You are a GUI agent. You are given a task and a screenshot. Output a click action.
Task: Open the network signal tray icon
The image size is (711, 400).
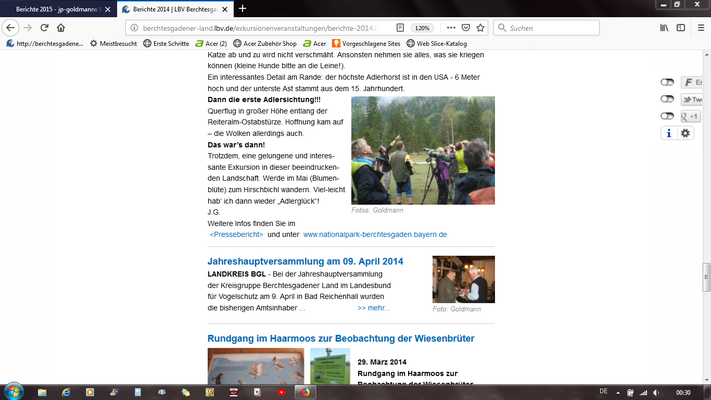pos(643,393)
